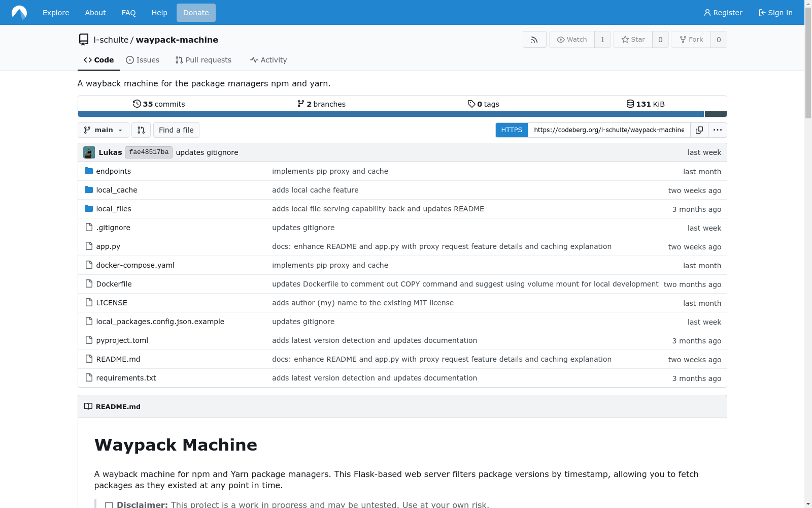Click the pyproject.toml file icon

[x=89, y=340]
